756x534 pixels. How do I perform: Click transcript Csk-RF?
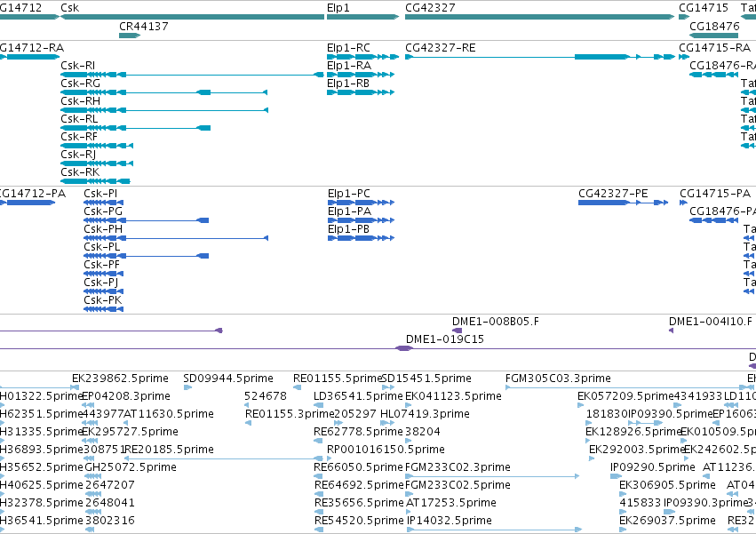(97, 146)
